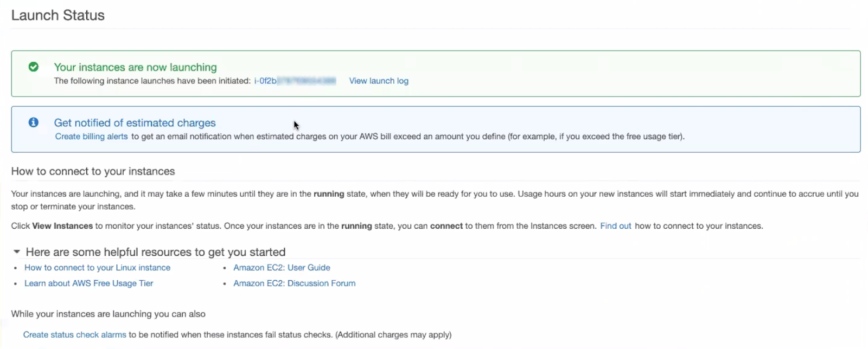Open Learn about AWS Free Usage Tier

tap(88, 283)
